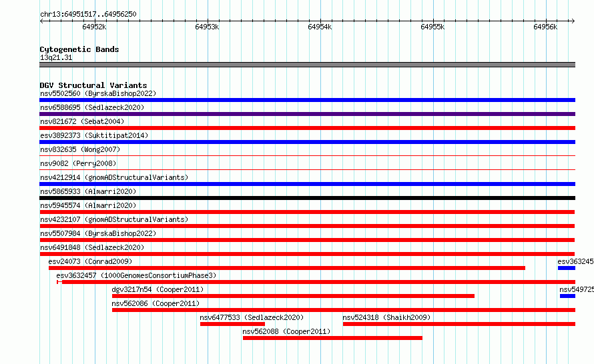The width and height of the screenshot is (594, 364).
Task: Select the short red nsv6477533 bar
Action: 233,324
